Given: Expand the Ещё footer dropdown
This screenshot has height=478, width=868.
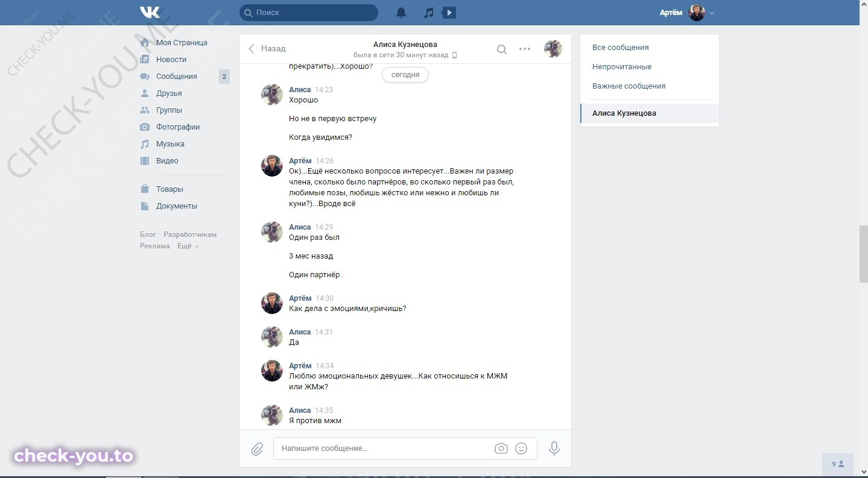Looking at the screenshot, I should [188, 246].
